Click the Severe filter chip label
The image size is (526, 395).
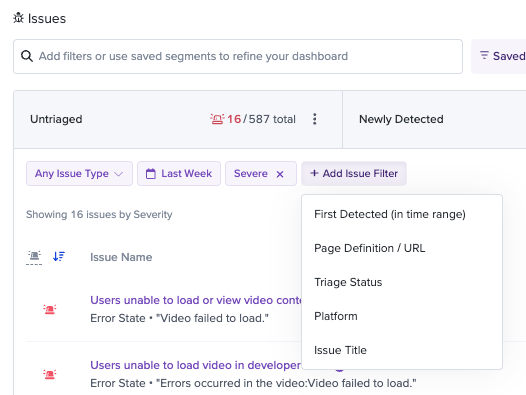click(x=251, y=173)
